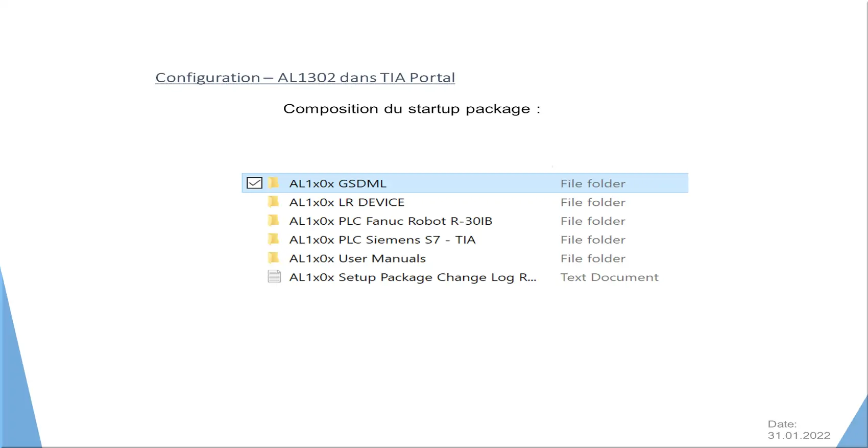Select AL1x0x Setup Package Change Log file
The width and height of the screenshot is (868, 448).
pyautogui.click(x=413, y=277)
